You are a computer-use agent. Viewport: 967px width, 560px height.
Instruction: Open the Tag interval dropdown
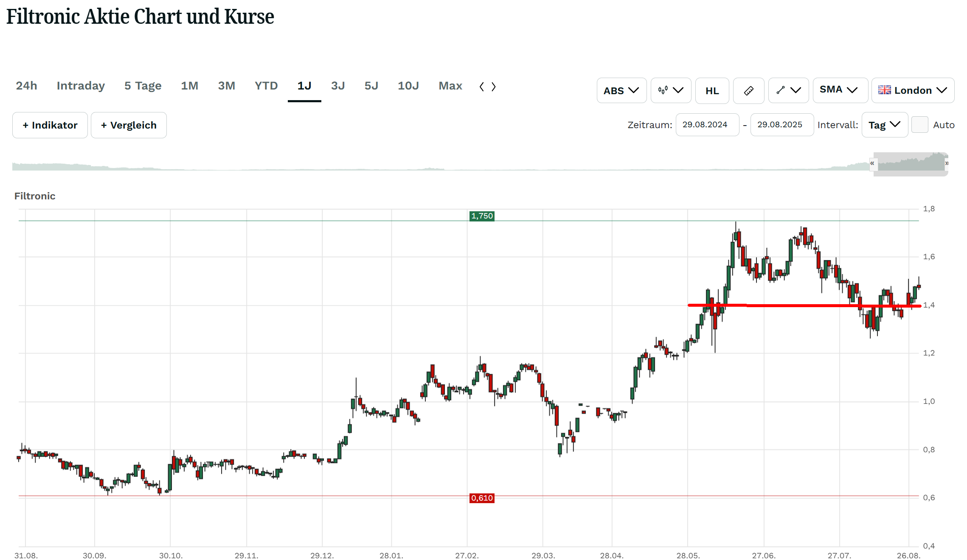click(885, 125)
